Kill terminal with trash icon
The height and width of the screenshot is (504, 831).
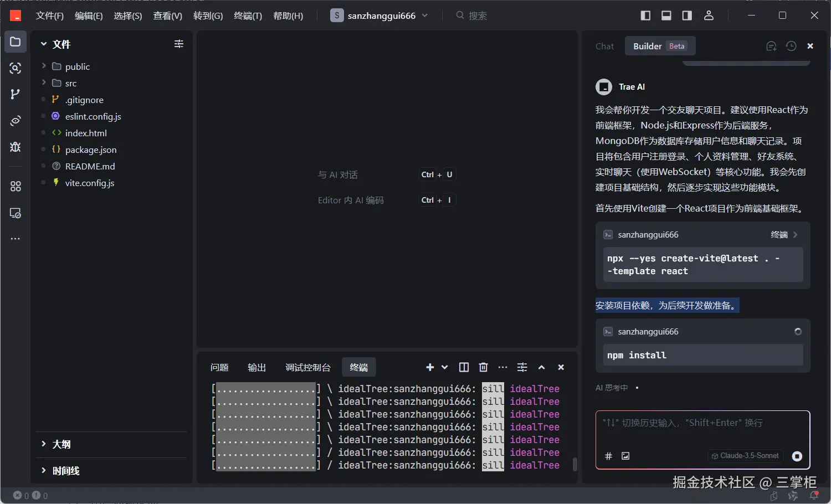click(483, 367)
